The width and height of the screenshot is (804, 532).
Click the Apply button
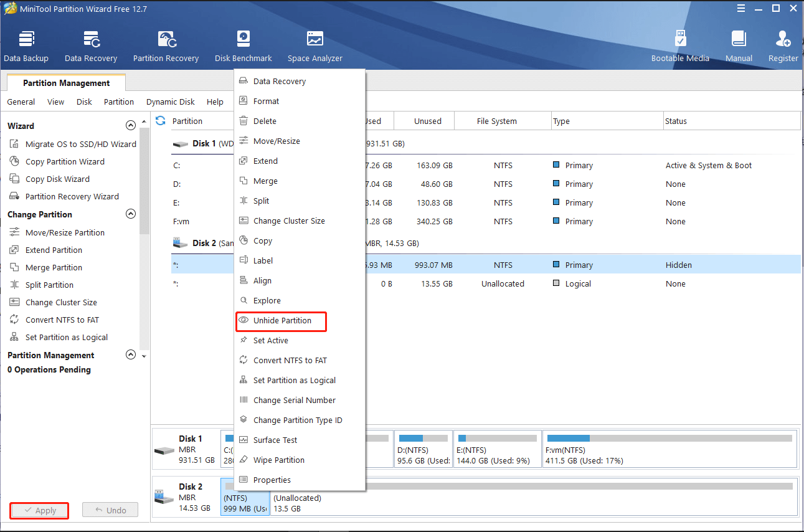point(39,510)
